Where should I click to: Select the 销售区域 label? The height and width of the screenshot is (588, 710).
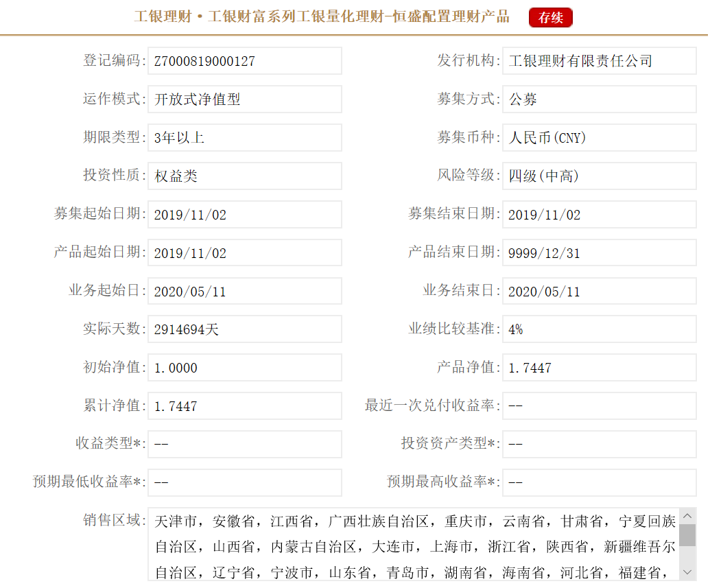[x=114, y=520]
